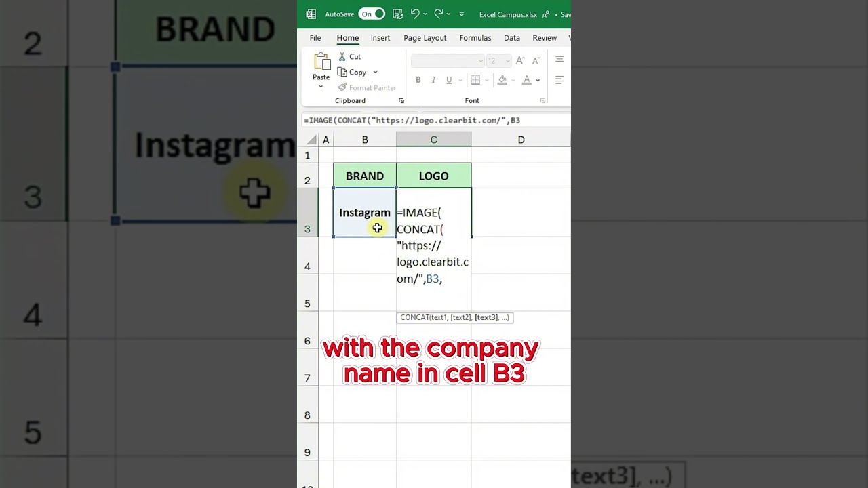
Task: Open the Page Layout tab
Action: coord(425,38)
